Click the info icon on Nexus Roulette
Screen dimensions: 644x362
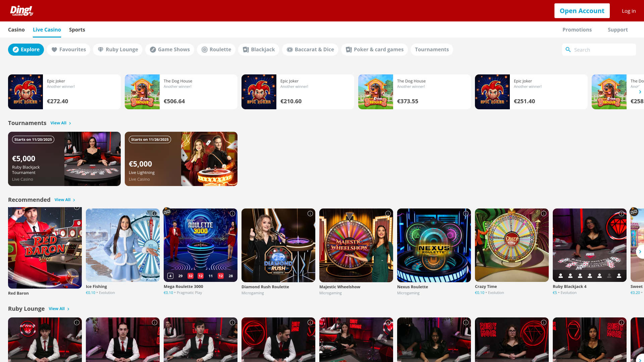point(466,214)
